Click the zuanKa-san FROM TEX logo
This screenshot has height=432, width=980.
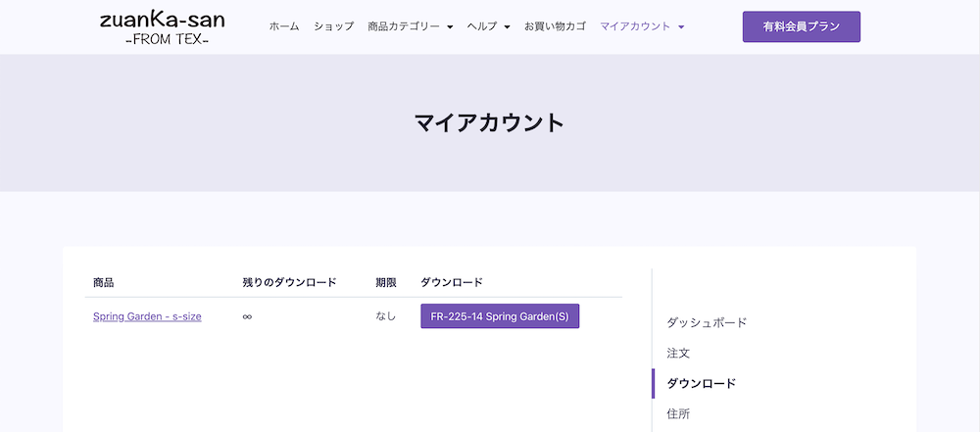[x=163, y=28]
